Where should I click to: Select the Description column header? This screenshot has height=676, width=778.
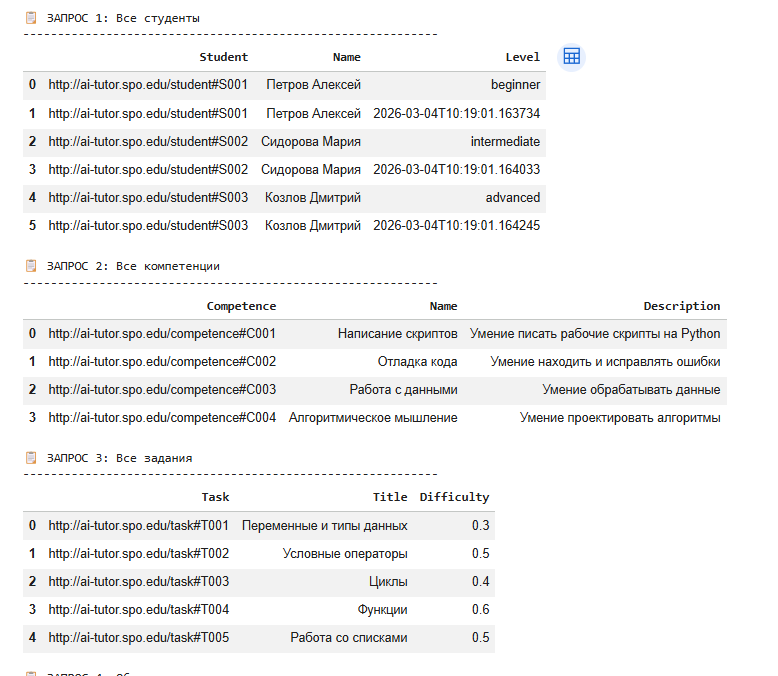[681, 306]
